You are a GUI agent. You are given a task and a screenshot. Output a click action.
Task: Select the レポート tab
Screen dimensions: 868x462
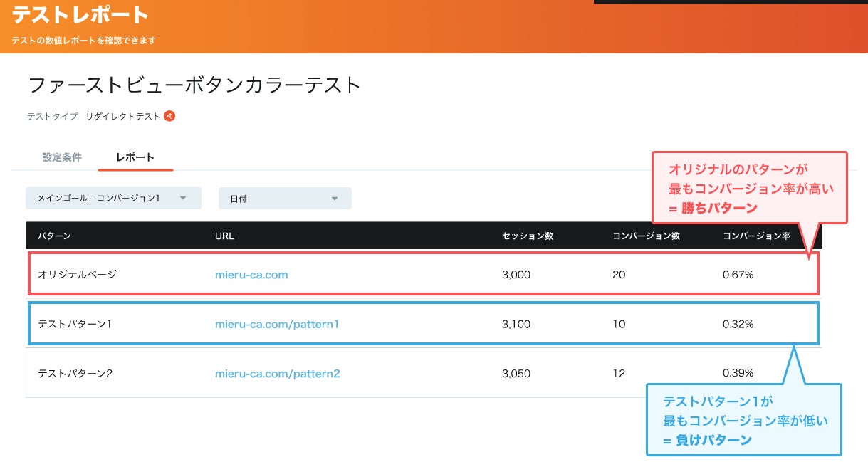pos(135,157)
